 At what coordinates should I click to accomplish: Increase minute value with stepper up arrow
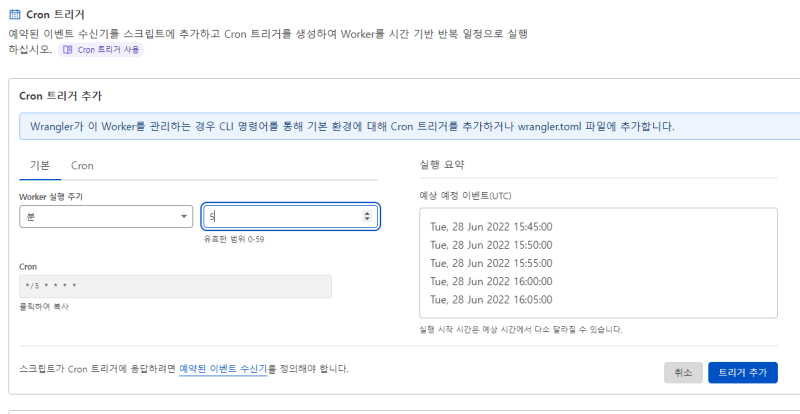(x=368, y=212)
